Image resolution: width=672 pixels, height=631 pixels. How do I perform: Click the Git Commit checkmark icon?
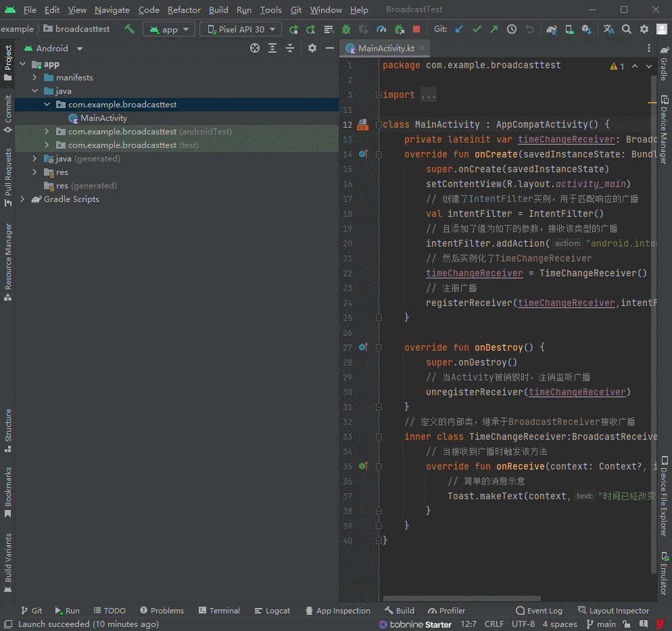tap(477, 29)
